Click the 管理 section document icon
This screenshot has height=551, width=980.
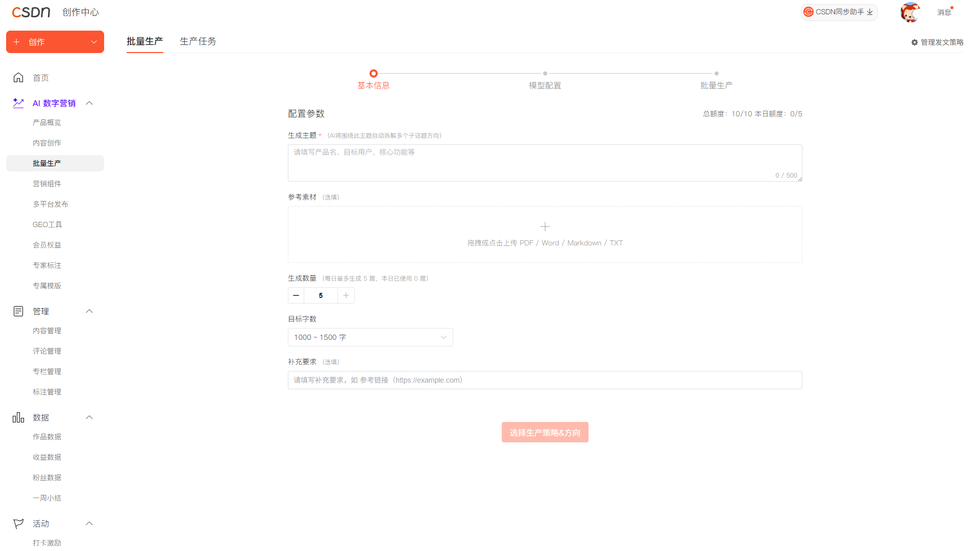[18, 311]
